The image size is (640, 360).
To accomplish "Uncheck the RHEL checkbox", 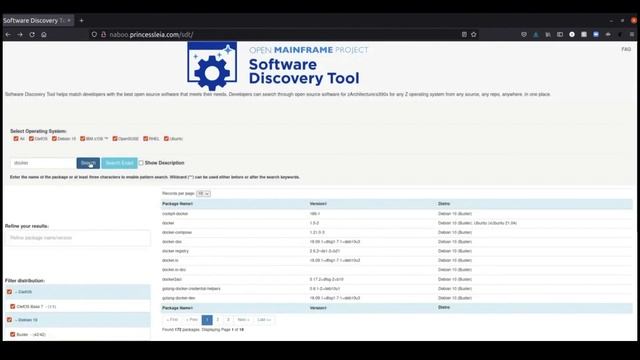I will pos(146,139).
